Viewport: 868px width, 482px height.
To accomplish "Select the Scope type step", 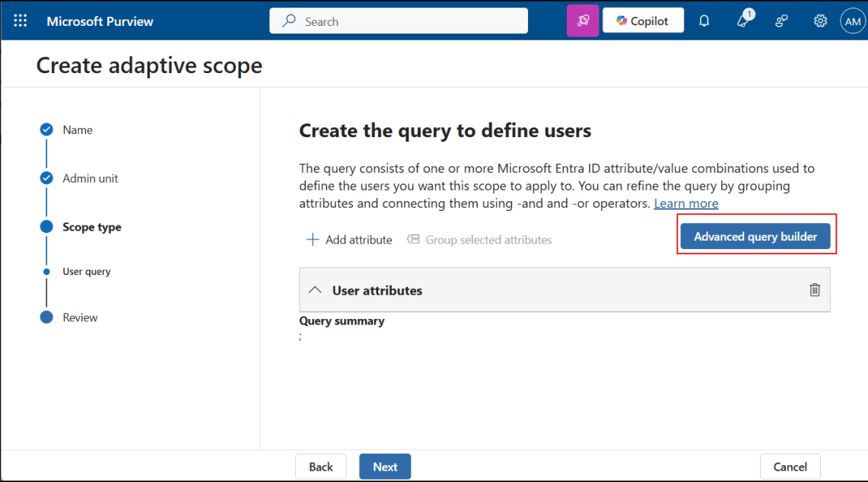I will [x=81, y=227].
